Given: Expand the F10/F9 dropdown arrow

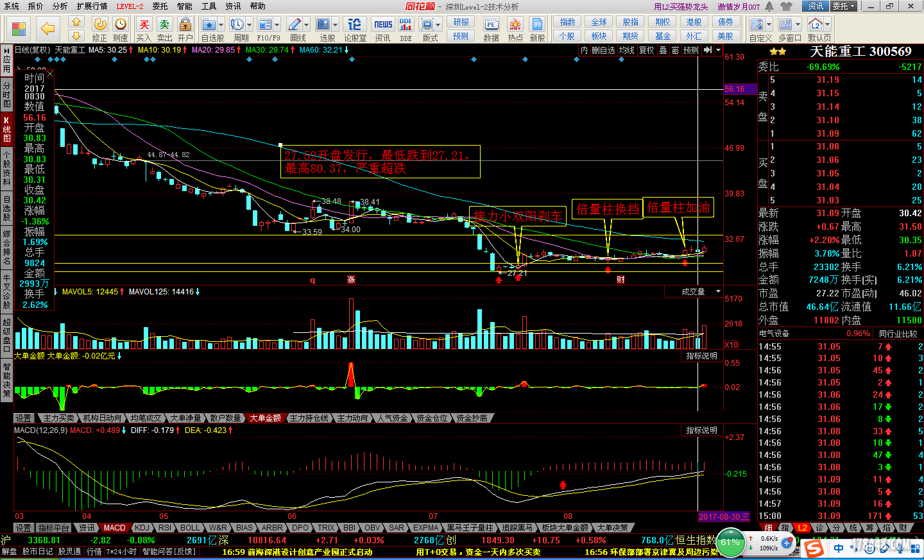Looking at the screenshot, I should tap(277, 25).
